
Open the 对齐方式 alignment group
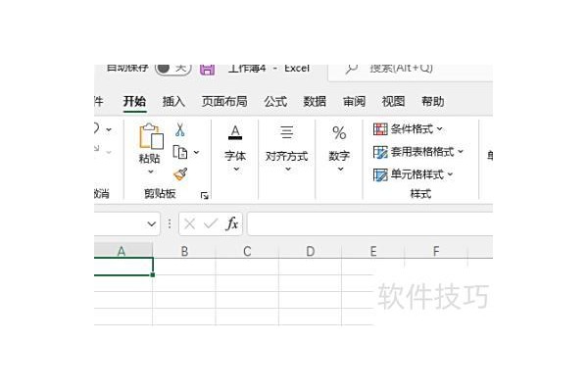point(287,149)
